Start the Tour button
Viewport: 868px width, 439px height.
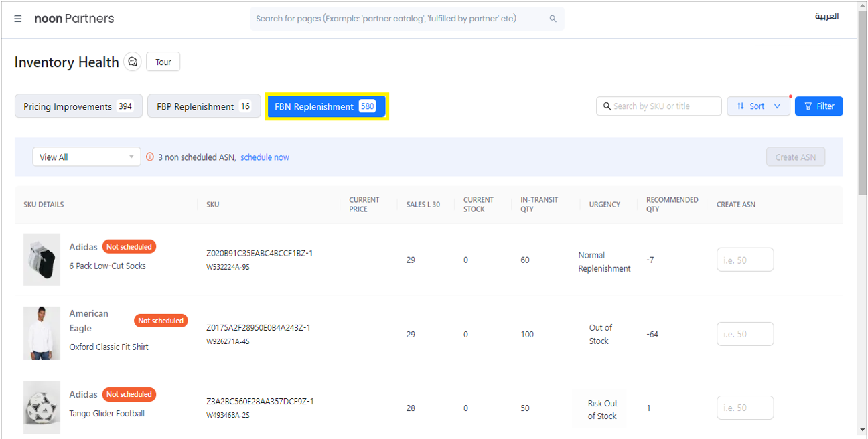[x=163, y=62]
